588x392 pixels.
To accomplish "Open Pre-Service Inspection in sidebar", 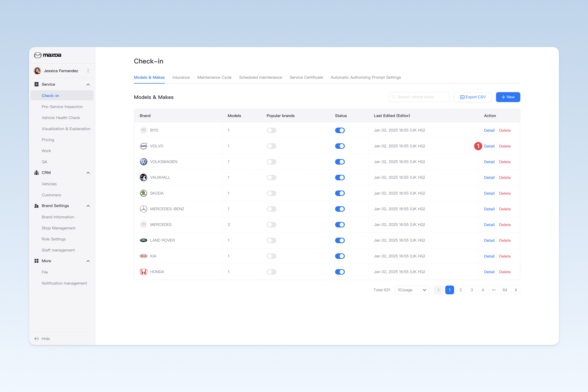I will tap(62, 107).
